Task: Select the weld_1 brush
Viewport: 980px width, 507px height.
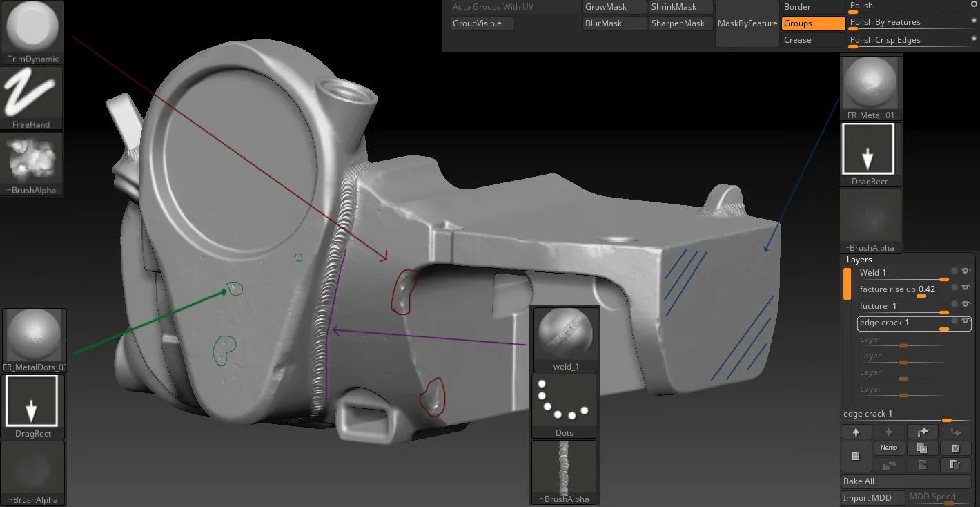Action: coord(565,340)
